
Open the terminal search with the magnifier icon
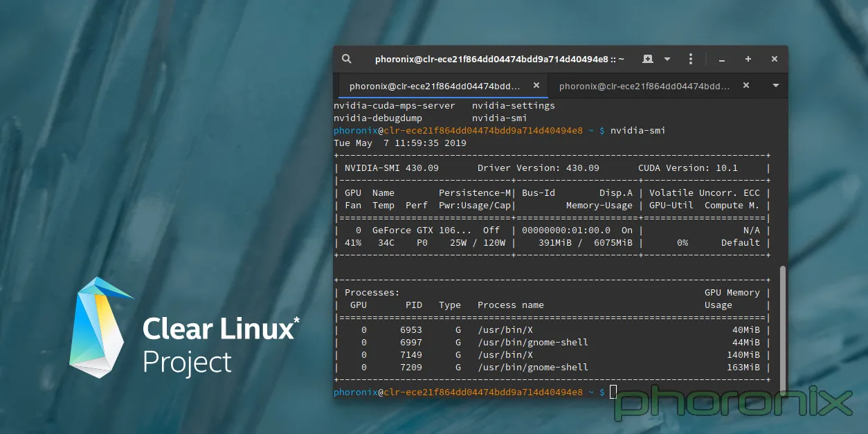coord(346,59)
